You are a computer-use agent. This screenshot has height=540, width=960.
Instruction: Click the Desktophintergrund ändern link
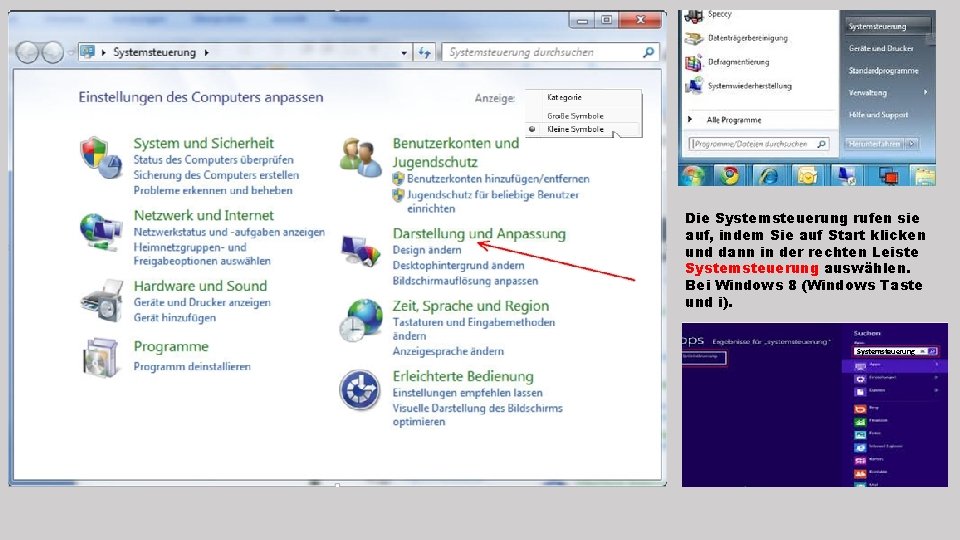[459, 265]
